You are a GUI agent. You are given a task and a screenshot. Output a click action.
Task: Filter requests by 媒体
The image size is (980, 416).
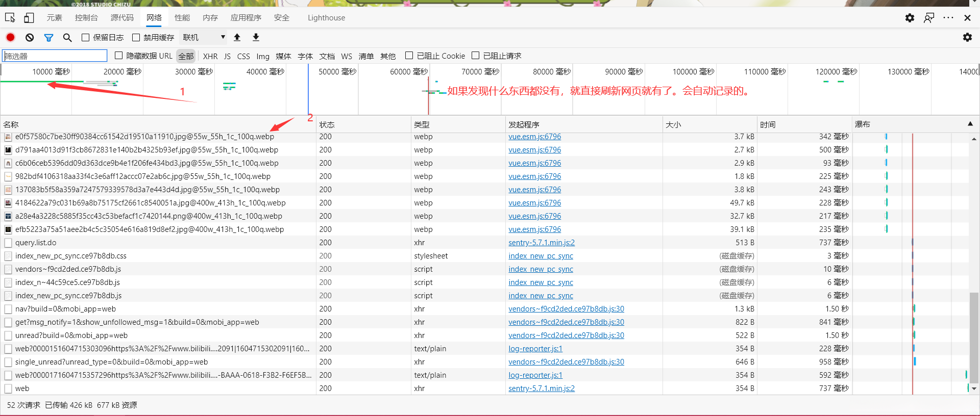[x=283, y=56]
